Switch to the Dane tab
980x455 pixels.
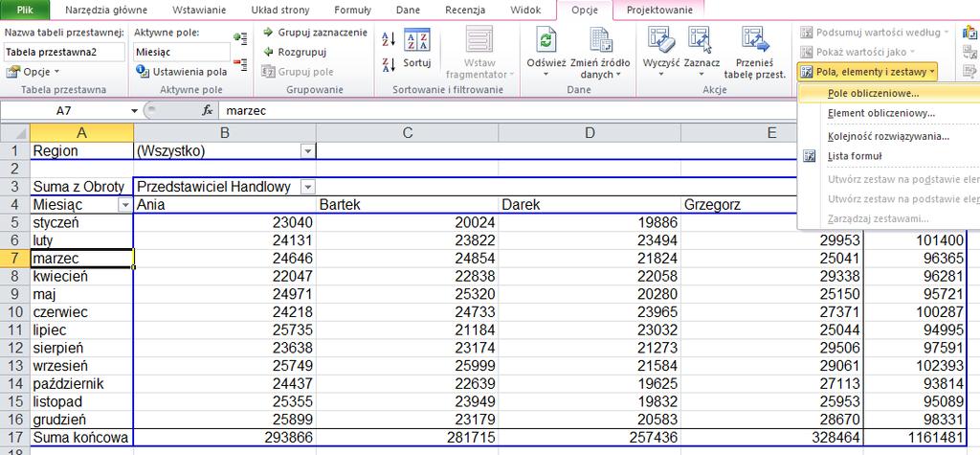pyautogui.click(x=408, y=10)
